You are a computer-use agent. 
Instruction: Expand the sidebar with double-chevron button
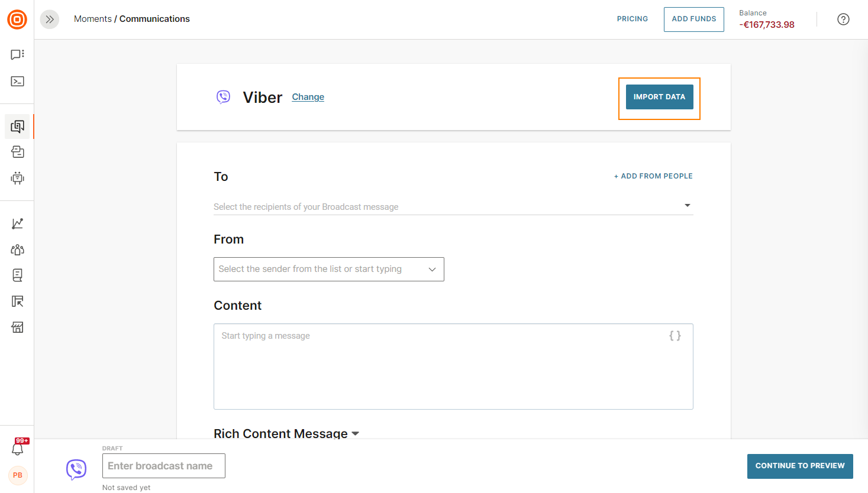50,20
